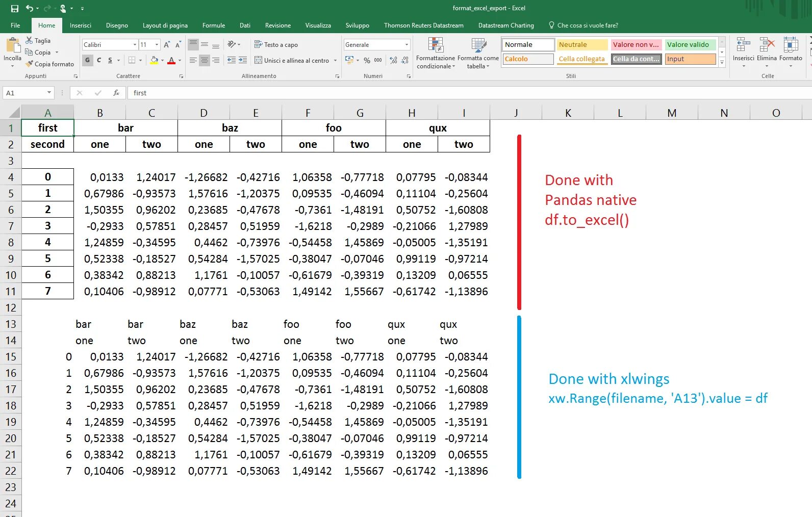Open Allineamento dialog launcher
The width and height of the screenshot is (812, 517).
pos(337,76)
